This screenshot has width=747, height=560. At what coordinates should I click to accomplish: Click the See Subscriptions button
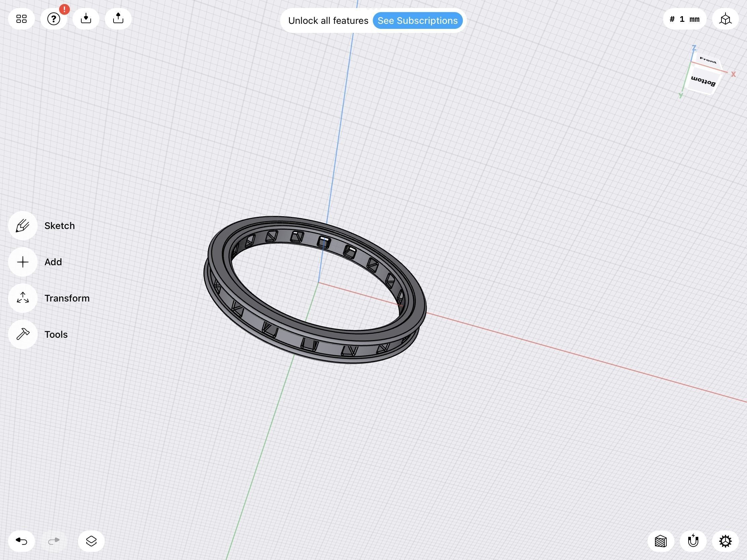pyautogui.click(x=418, y=20)
